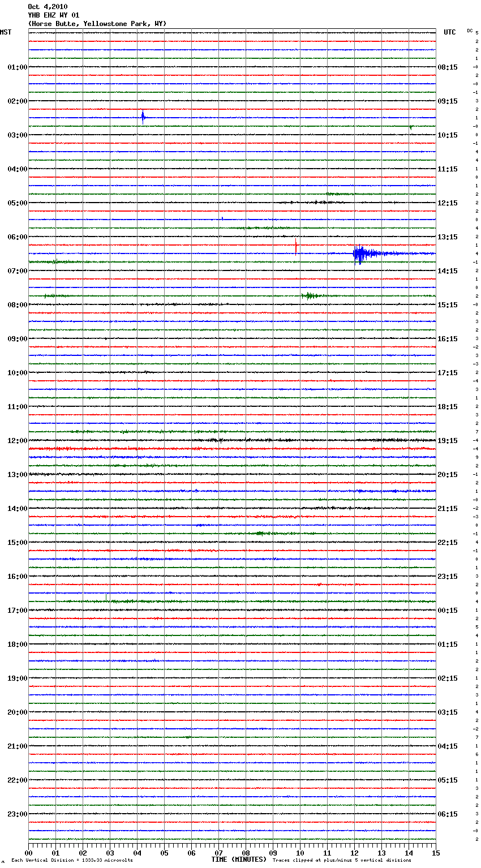481x868 pixels.
Task: Click minute tick label '03' on bottom axis
Action: [x=110, y=853]
